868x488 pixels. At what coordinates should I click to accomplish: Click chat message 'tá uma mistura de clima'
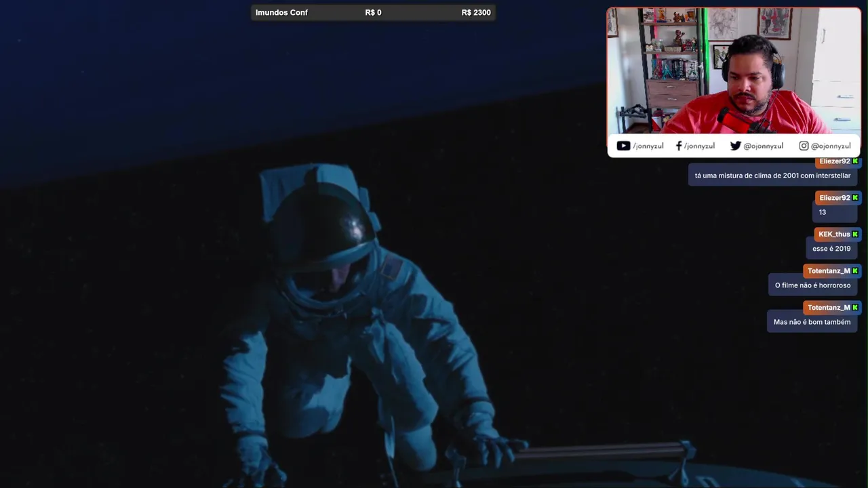772,176
